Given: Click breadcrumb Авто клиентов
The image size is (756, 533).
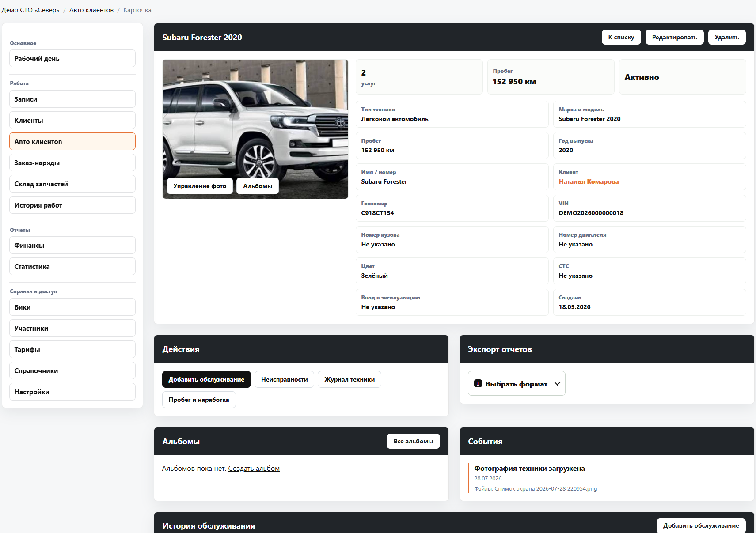Looking at the screenshot, I should 91,10.
